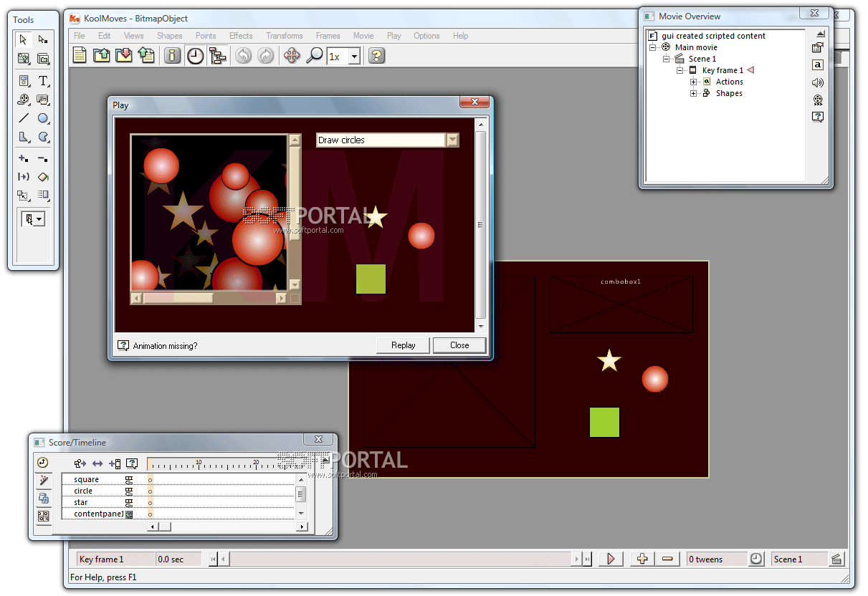Expand the Shapes node in Movie Overview
The width and height of the screenshot is (868, 596).
click(694, 94)
